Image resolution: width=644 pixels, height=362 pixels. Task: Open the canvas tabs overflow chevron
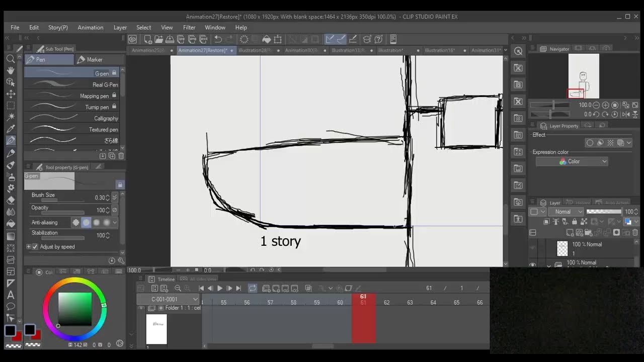click(x=506, y=50)
